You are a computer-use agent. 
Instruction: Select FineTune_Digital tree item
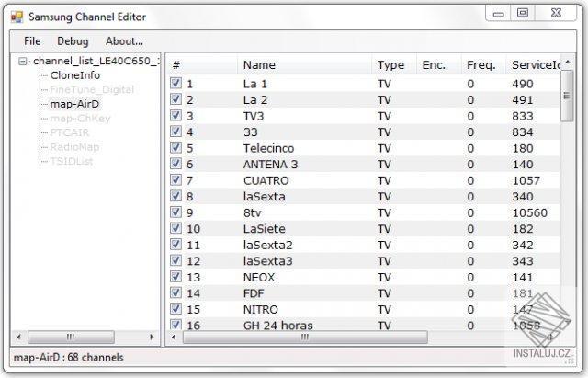[x=92, y=90]
